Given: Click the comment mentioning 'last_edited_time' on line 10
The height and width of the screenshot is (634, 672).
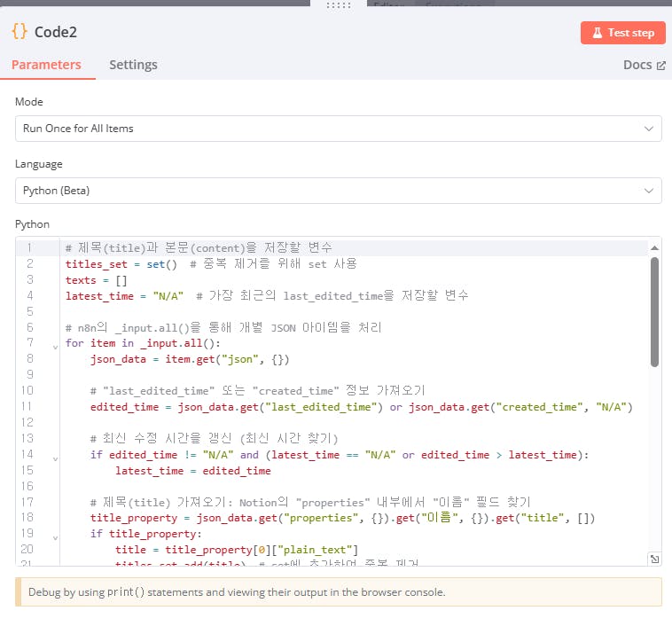Looking at the screenshot, I should pos(258,390).
